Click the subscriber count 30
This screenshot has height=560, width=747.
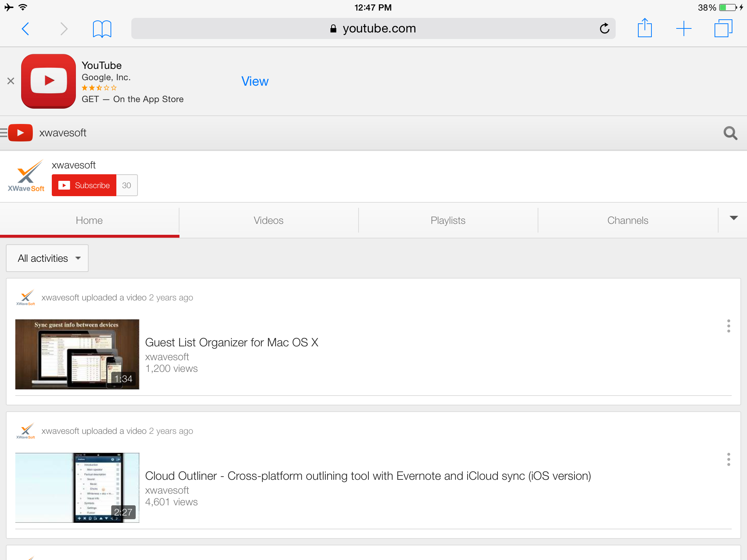127,185
